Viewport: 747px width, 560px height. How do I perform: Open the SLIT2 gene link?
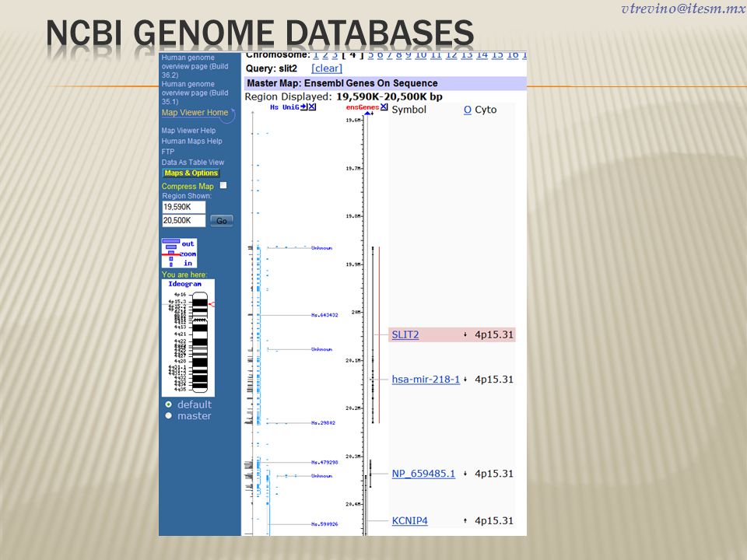point(405,334)
